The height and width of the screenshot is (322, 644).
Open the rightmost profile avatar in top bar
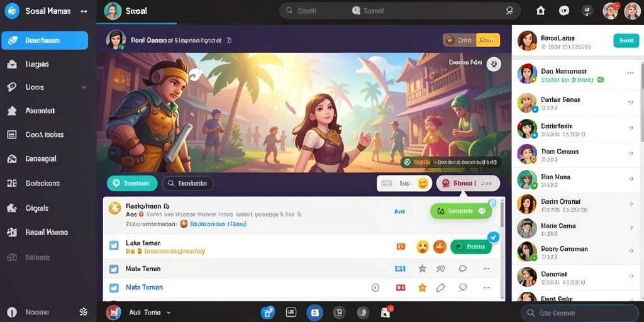click(x=631, y=11)
